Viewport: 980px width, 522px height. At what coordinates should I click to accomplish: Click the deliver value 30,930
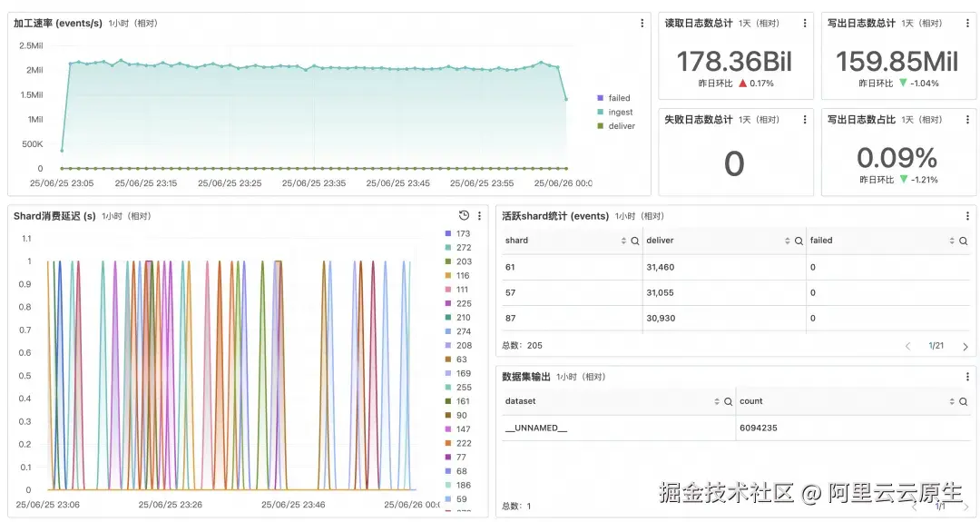tap(661, 319)
